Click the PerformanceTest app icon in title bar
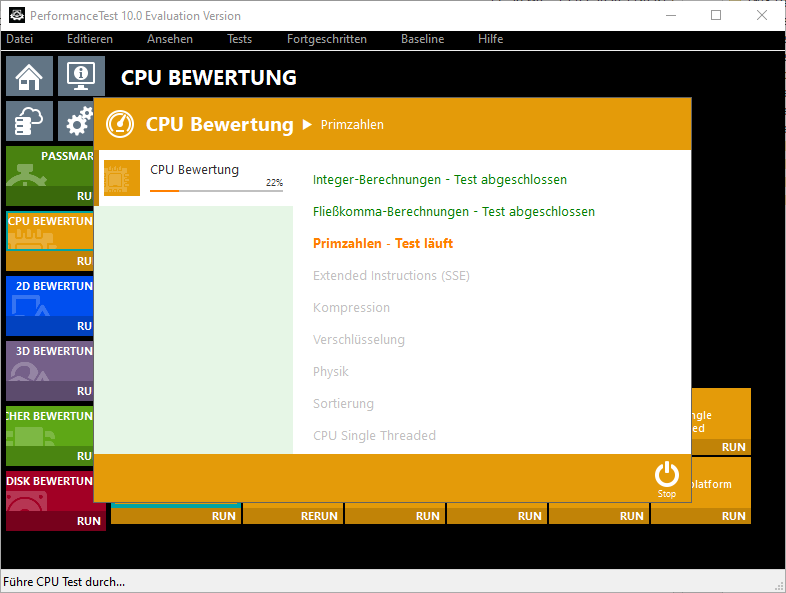Screen dimensions: 786x593 tap(17, 16)
